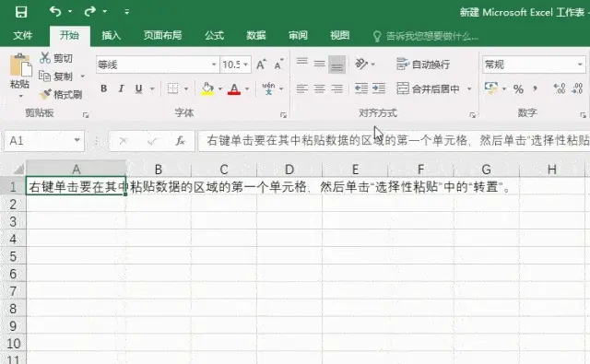Switch to the 插入 ribbon tab
590x364 pixels.
(111, 35)
